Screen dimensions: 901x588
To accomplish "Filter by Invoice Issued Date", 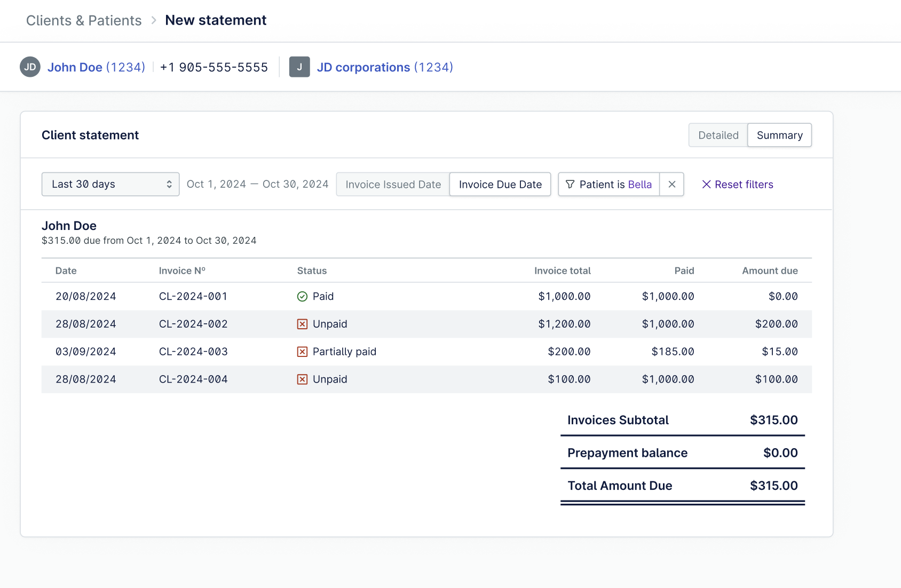I will [x=393, y=185].
